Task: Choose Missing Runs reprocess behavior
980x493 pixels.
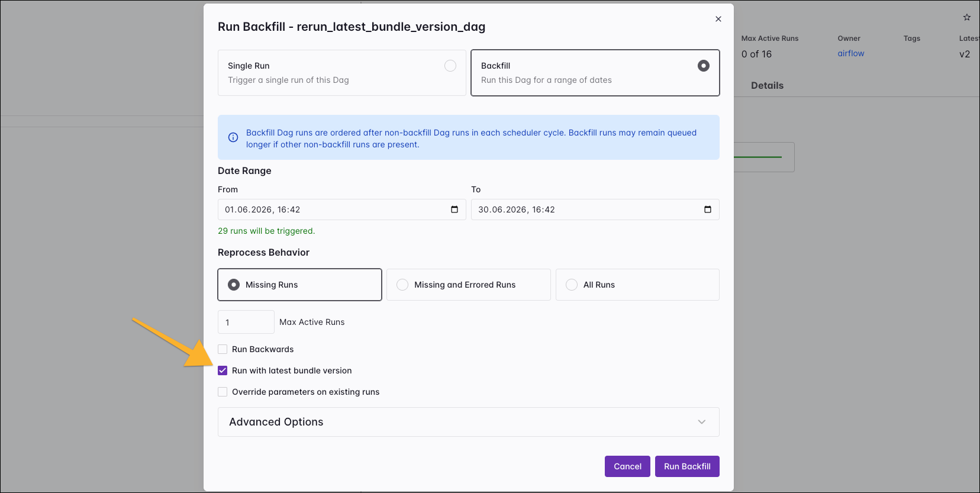Action: tap(299, 285)
